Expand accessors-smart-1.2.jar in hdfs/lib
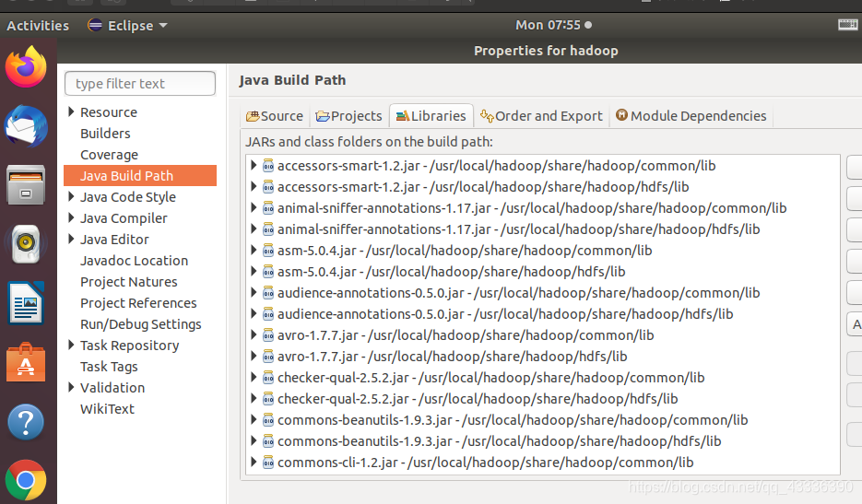The height and width of the screenshot is (504, 862). coord(254,186)
